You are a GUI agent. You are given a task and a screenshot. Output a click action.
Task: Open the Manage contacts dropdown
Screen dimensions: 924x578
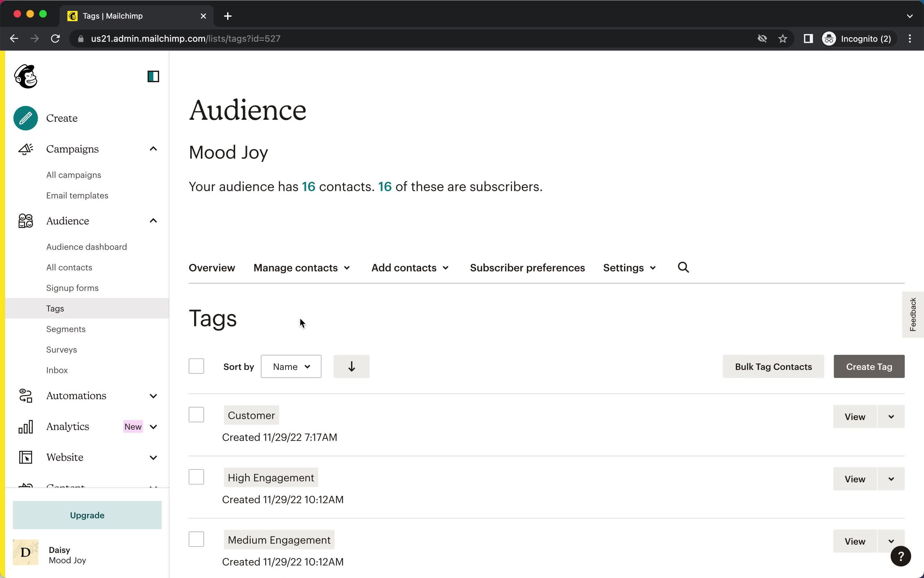pos(302,267)
